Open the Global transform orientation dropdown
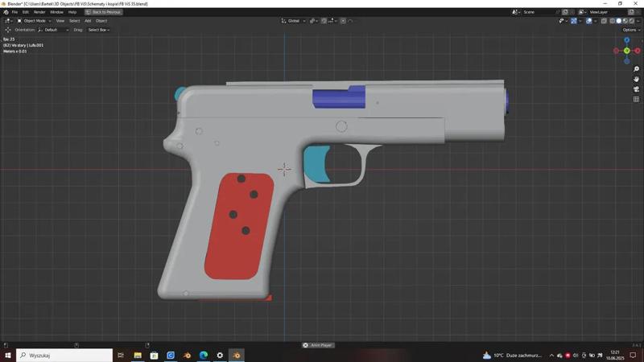 (293, 21)
